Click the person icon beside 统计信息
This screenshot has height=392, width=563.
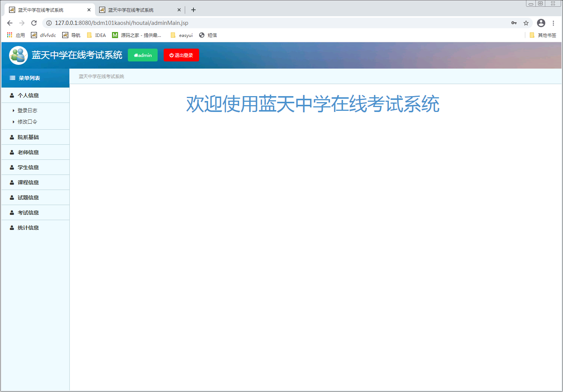click(12, 228)
